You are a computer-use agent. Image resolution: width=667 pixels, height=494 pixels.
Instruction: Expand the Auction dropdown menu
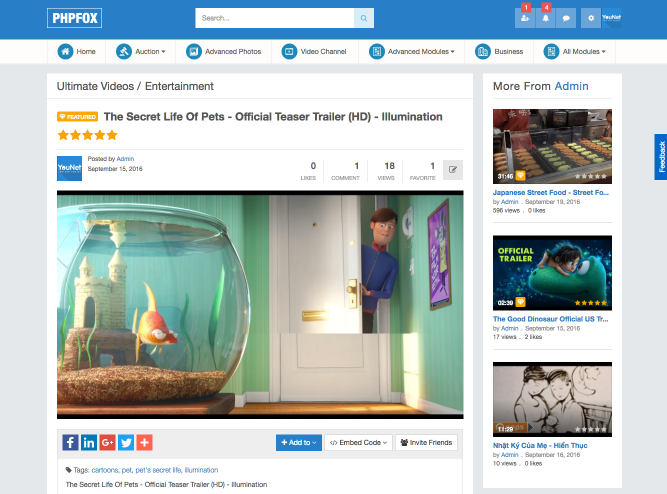pyautogui.click(x=163, y=51)
